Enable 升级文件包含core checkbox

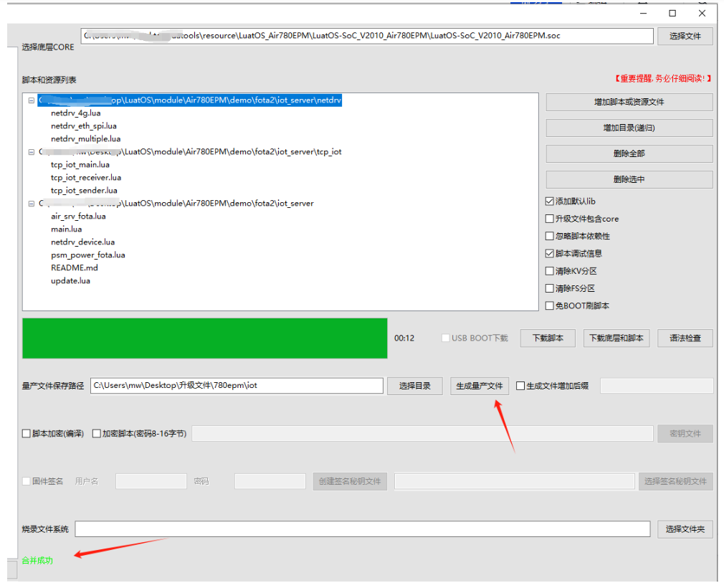pyautogui.click(x=550, y=219)
